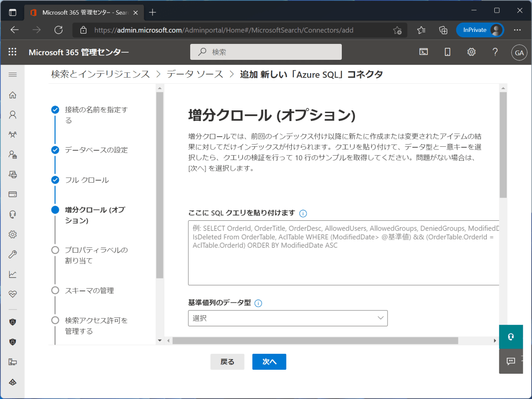Image resolution: width=532 pixels, height=399 pixels.
Task: Go to 検索とインテリジェンス breadcrumb
Action: 101,74
